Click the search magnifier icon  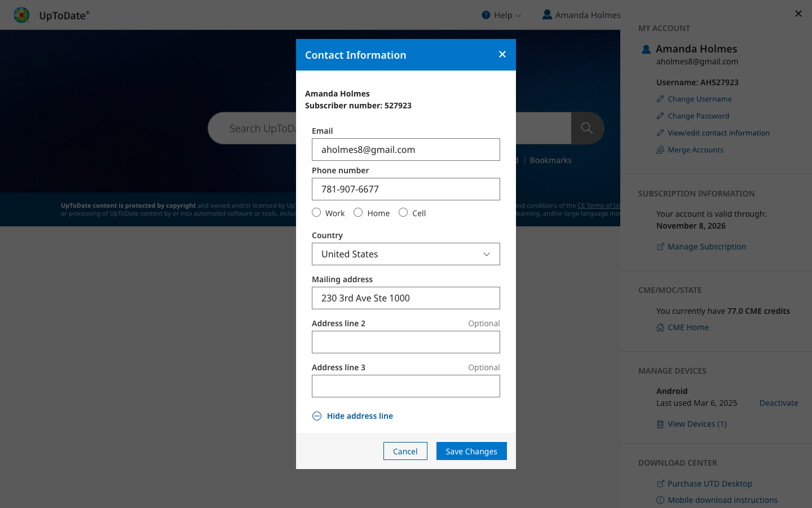[587, 128]
